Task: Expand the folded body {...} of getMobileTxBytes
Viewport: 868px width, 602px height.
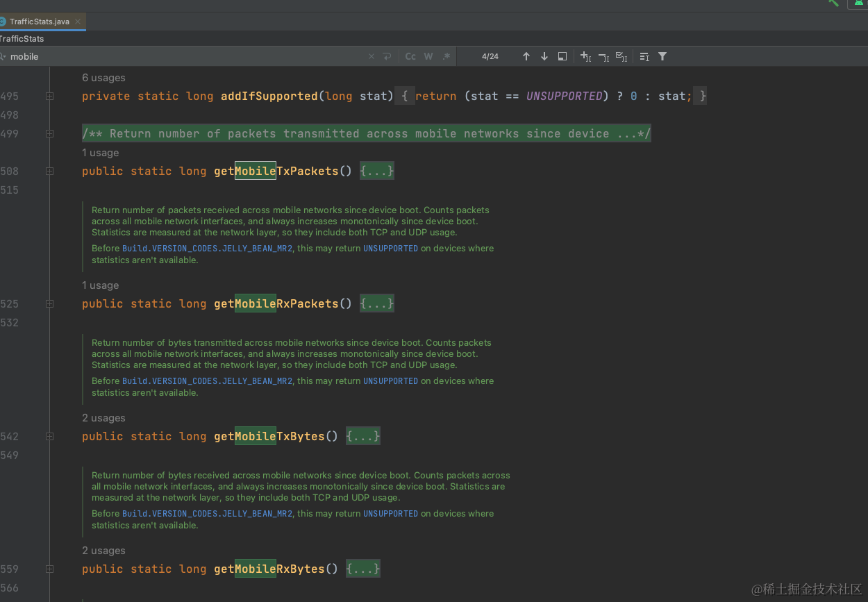Action: pos(363,436)
